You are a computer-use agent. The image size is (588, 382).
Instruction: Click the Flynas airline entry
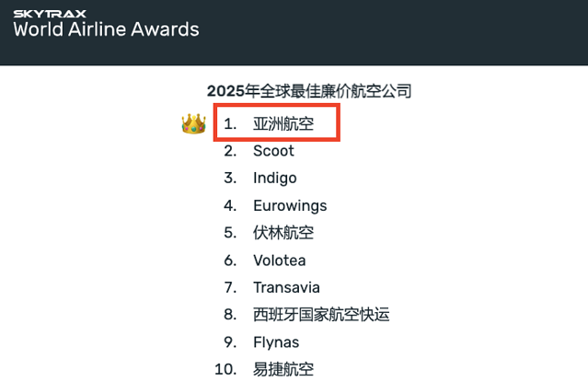[276, 342]
